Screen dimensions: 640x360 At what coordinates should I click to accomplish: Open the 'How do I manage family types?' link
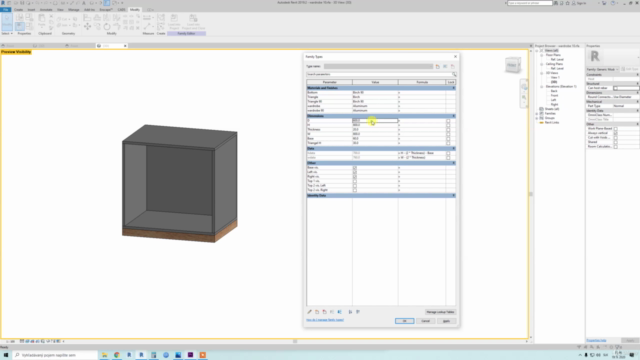pyautogui.click(x=325, y=320)
